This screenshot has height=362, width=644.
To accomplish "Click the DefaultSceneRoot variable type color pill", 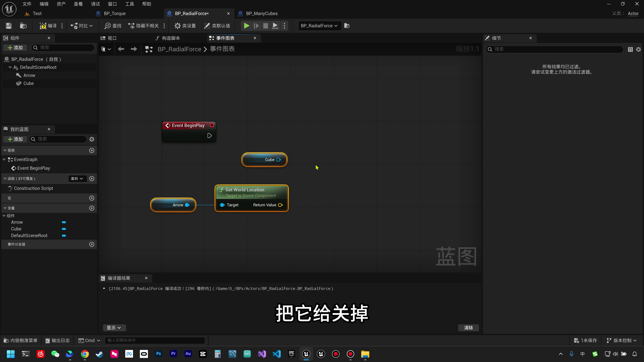I will [64, 236].
